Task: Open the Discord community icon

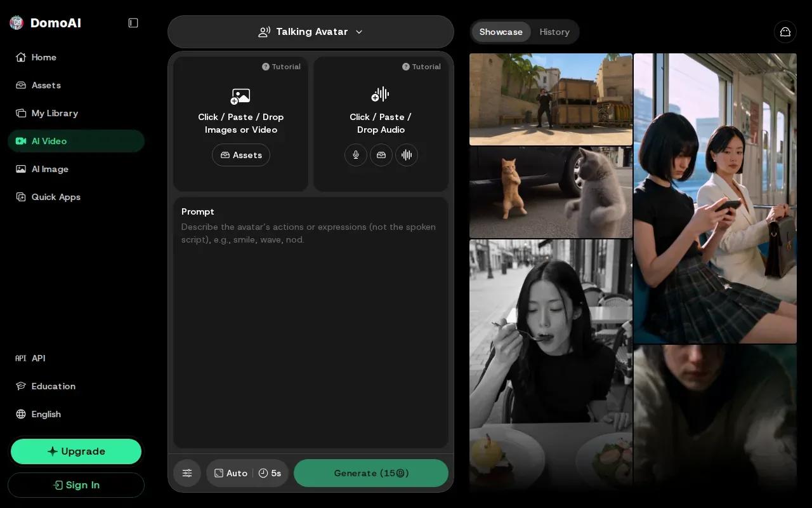Action: 785,32
